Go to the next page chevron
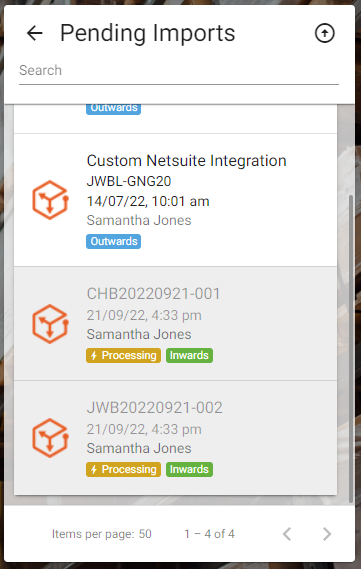 327,534
